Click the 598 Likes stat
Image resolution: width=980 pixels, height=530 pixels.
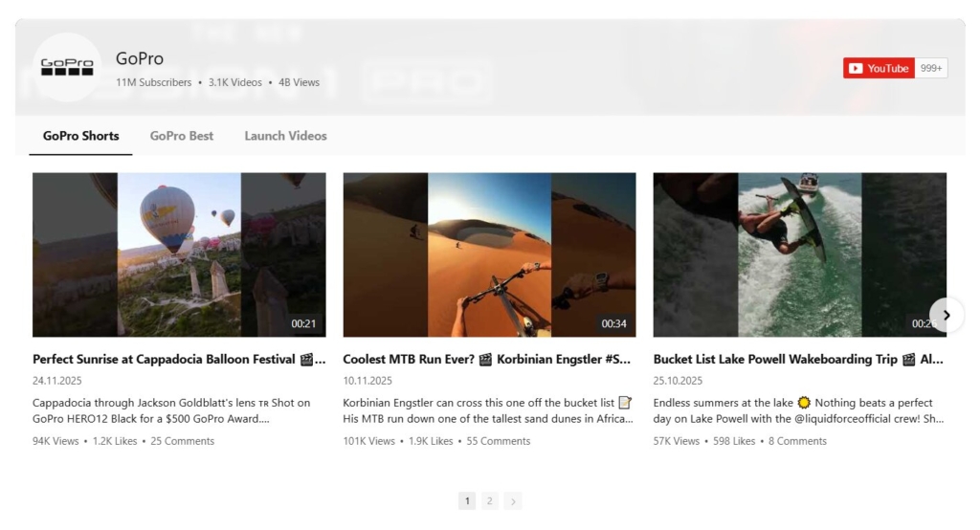(x=734, y=441)
